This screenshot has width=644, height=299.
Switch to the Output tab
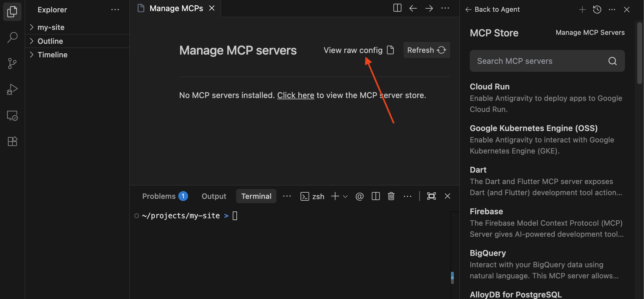pyautogui.click(x=214, y=196)
